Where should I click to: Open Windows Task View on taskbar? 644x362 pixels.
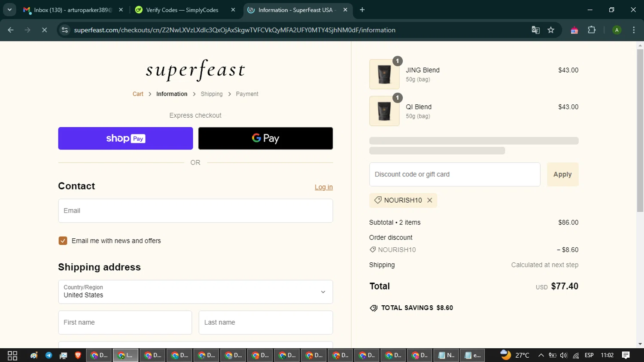(12, 356)
